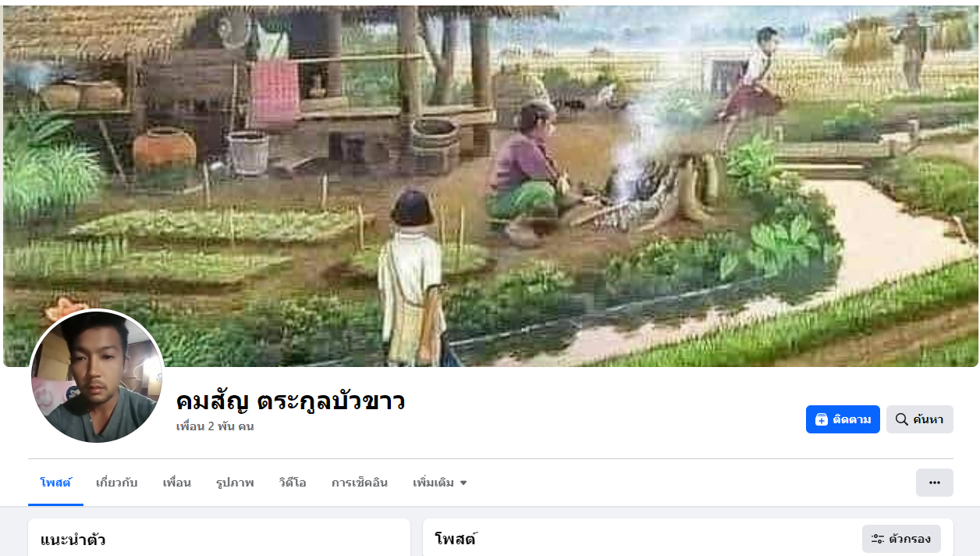Screen dimensions: 980x556
Task: Open the circular profile picture
Action: tap(97, 376)
